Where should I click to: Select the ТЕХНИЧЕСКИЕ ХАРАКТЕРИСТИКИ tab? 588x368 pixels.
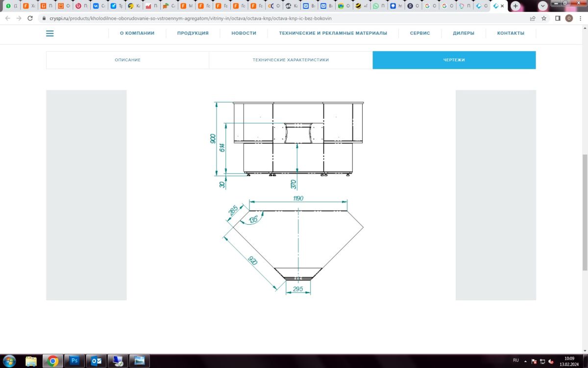point(291,60)
